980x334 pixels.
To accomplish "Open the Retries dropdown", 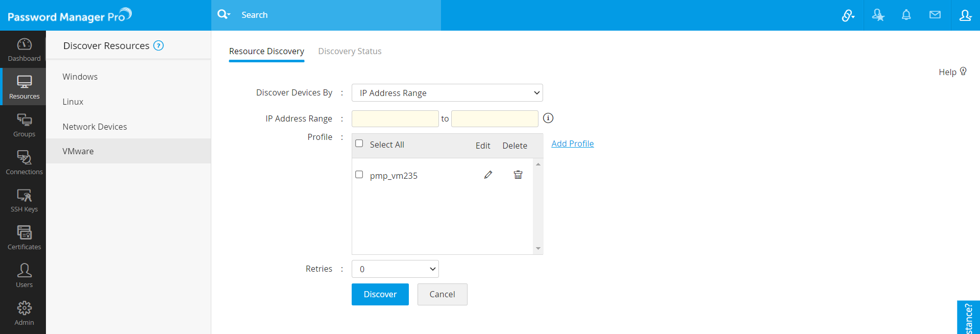I will [395, 269].
